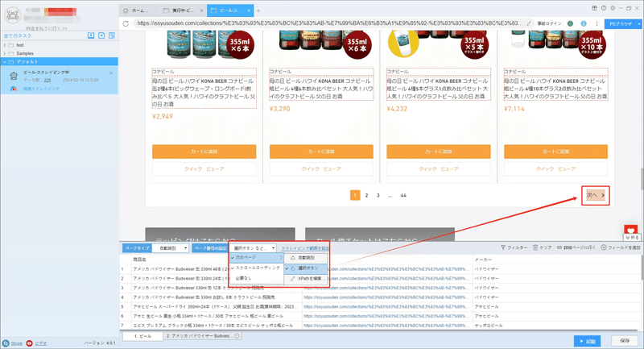Click the crab avatar profile icon

tap(12, 15)
